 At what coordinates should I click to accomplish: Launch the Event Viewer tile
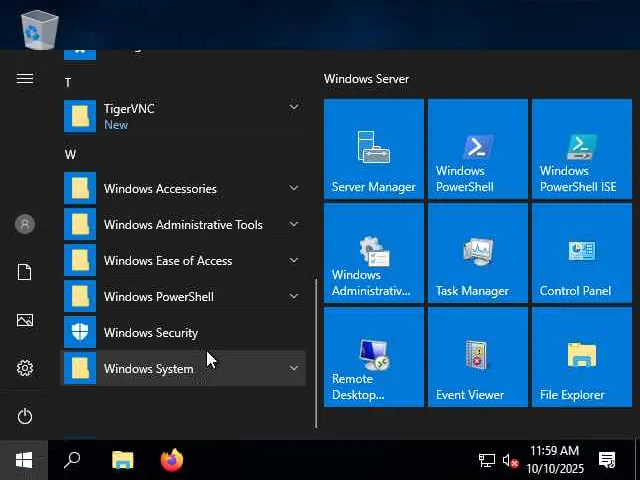tap(478, 357)
